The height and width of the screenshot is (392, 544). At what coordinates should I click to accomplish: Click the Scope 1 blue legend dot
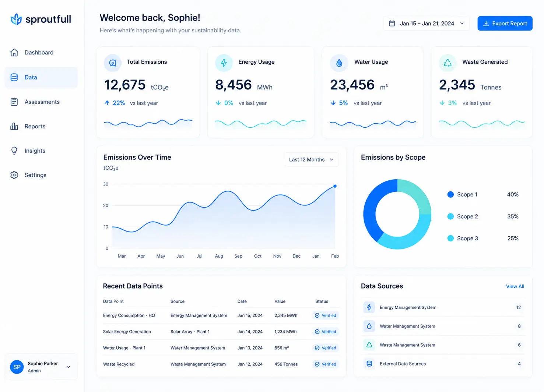450,194
